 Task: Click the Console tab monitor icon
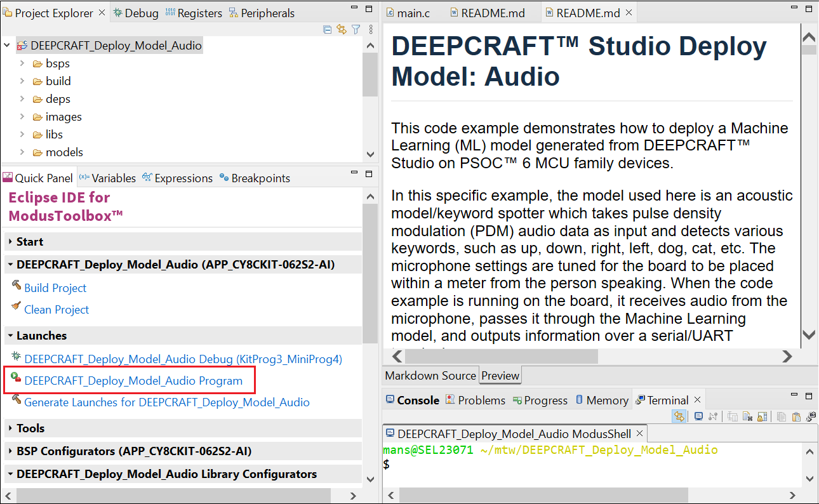pos(390,400)
